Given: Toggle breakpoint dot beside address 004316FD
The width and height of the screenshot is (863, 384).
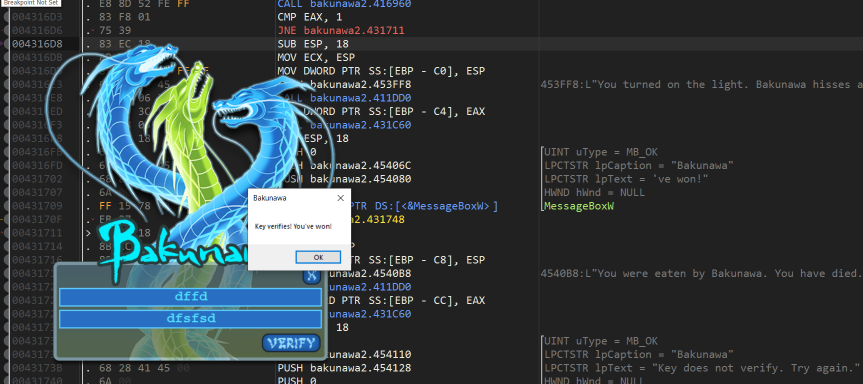Looking at the screenshot, I should [6, 166].
